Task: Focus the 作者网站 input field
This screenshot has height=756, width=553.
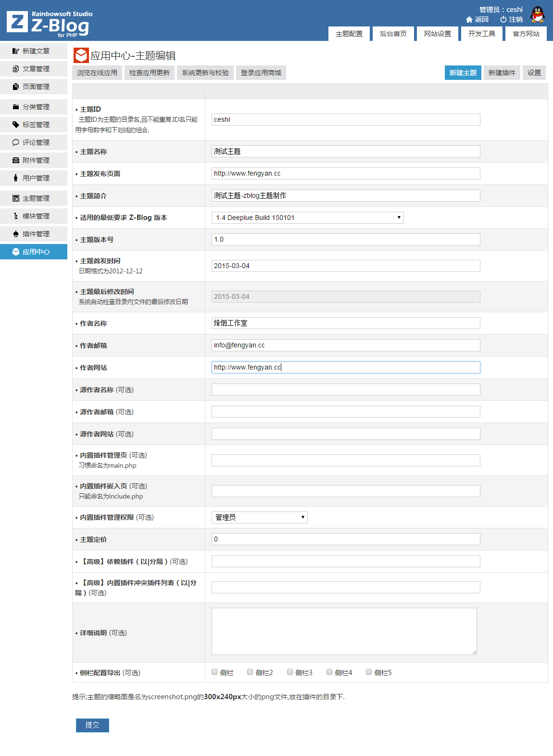Action: coord(346,367)
